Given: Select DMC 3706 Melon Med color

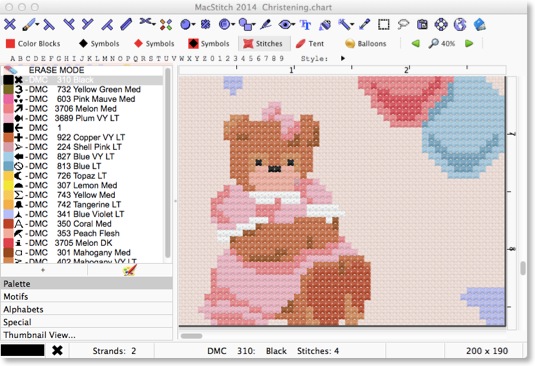Looking at the screenshot, I should tap(83, 108).
